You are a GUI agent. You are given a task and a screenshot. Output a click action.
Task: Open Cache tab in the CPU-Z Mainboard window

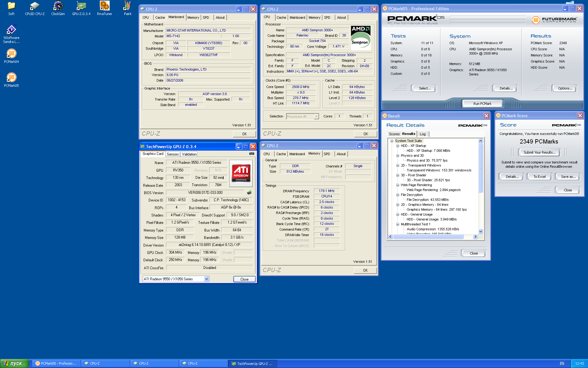[160, 17]
